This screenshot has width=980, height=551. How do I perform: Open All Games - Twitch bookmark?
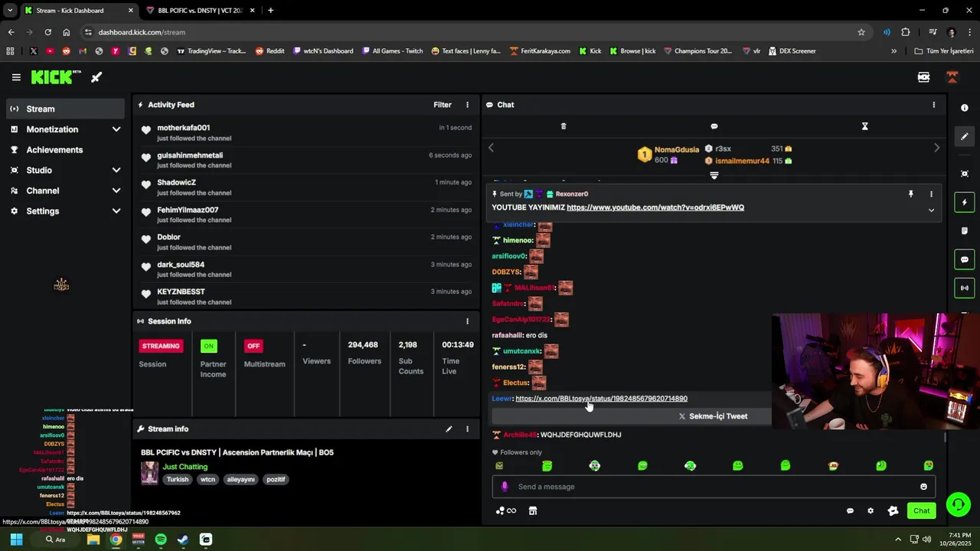(x=392, y=51)
